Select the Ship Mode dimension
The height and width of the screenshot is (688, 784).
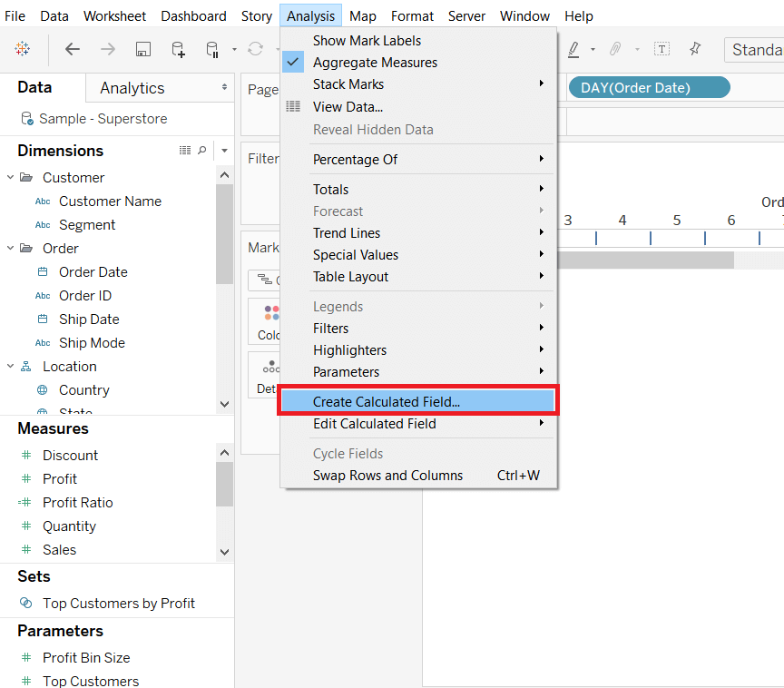(x=92, y=342)
